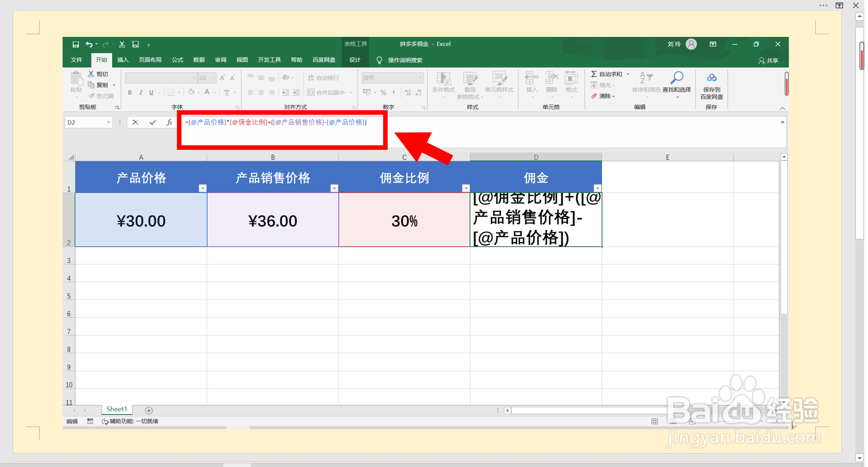Click the increase font size icon
Screen dimensions: 868x467
coord(222,78)
